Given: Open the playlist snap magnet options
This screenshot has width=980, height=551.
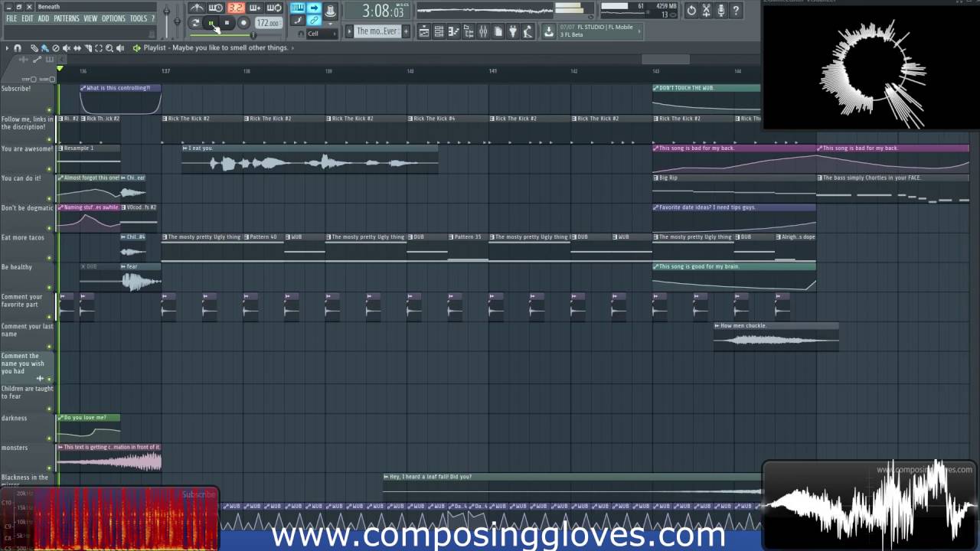Looking at the screenshot, I should click(x=18, y=48).
